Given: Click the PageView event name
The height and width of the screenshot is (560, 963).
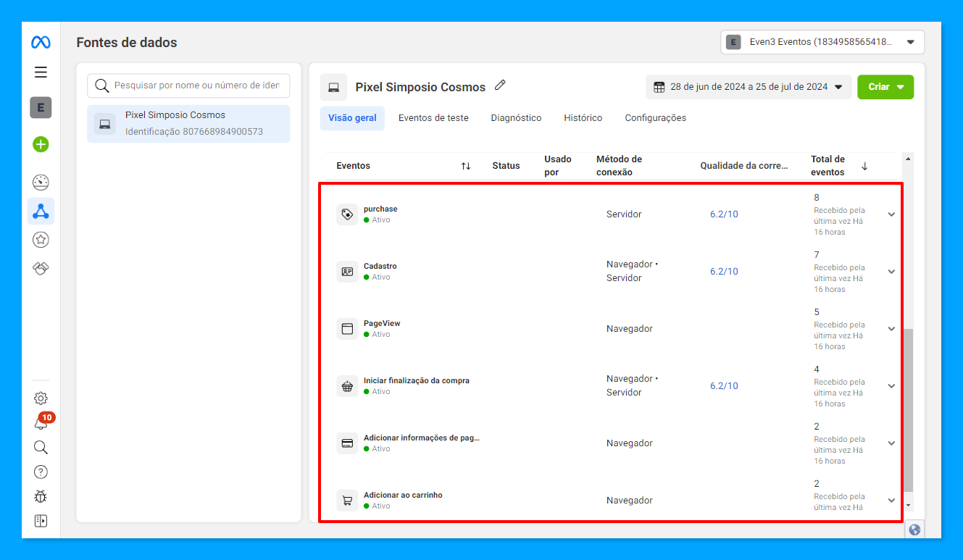Looking at the screenshot, I should 382,324.
